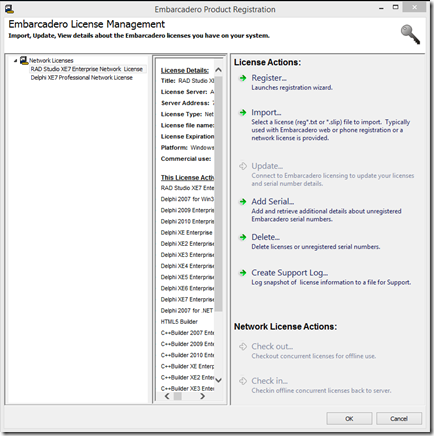The height and width of the screenshot is (436, 434).
Task: Click the green arrow icon beside Register
Action: (x=243, y=78)
